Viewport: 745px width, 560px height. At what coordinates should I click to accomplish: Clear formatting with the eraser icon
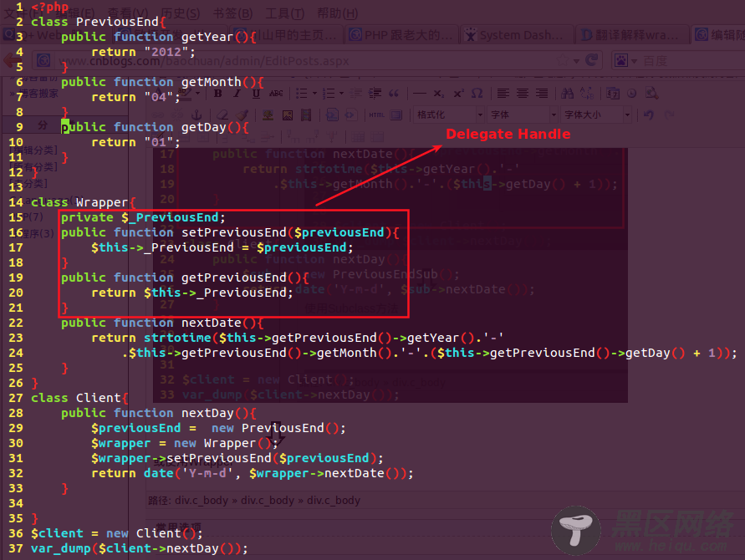click(x=222, y=115)
